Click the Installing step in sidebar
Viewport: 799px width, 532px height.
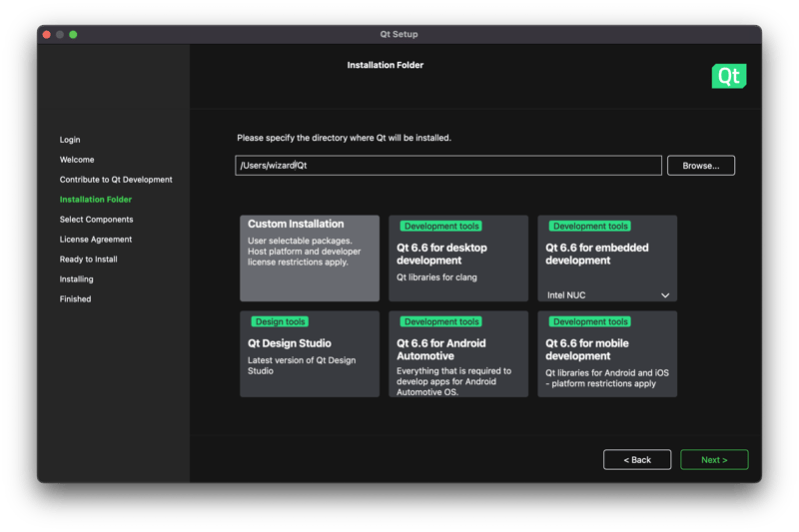click(77, 279)
